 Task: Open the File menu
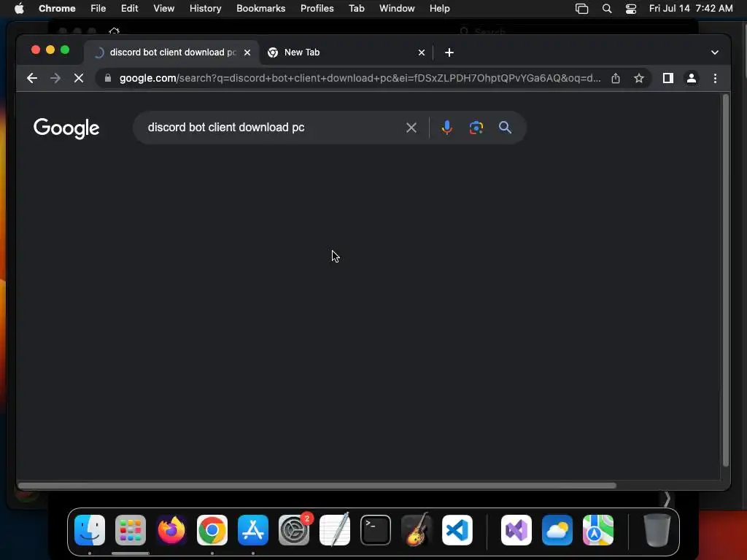pyautogui.click(x=98, y=9)
